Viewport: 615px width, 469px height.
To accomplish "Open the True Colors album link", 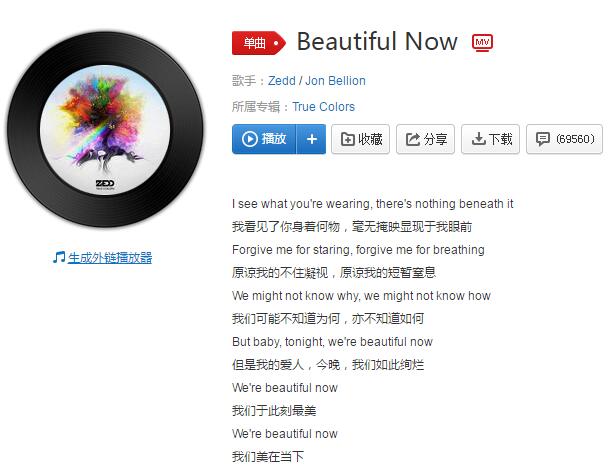I will (324, 107).
